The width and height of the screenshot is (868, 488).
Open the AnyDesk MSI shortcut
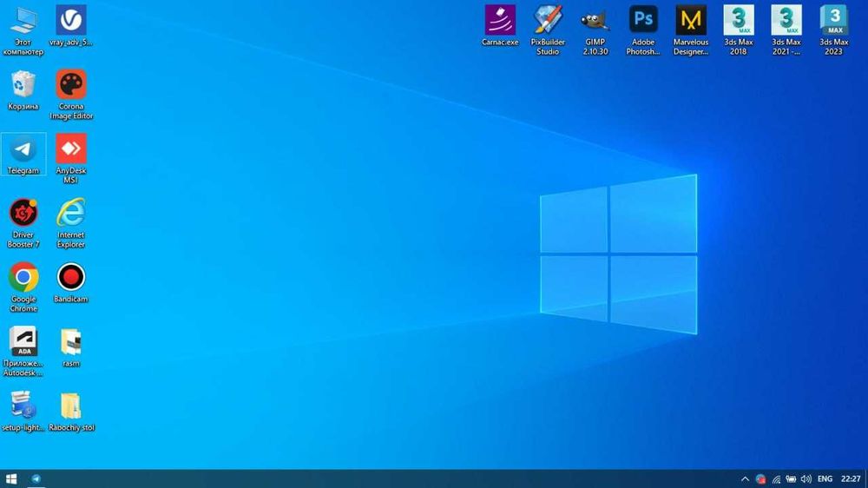[71, 159]
